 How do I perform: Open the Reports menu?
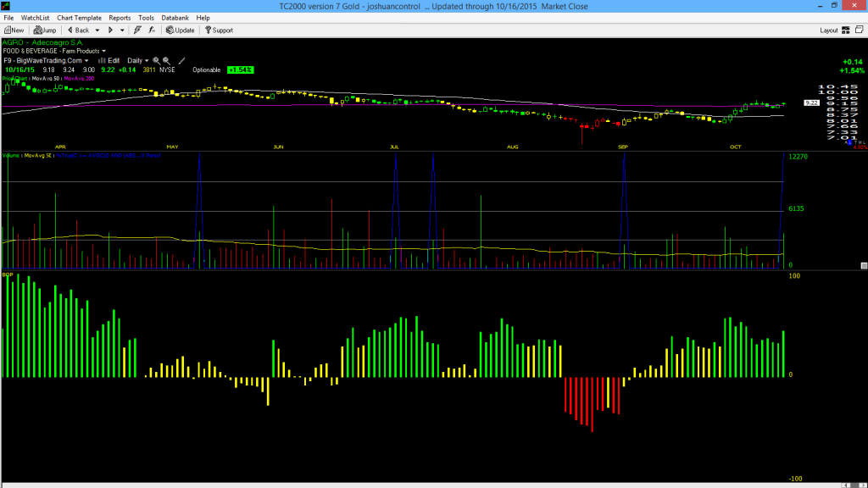[x=120, y=18]
